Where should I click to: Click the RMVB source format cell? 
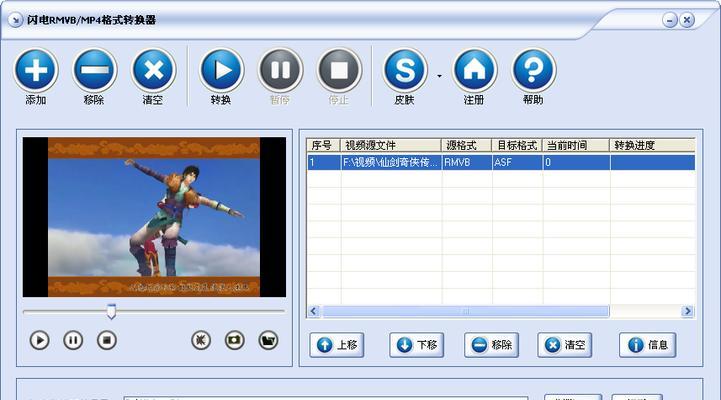point(467,162)
